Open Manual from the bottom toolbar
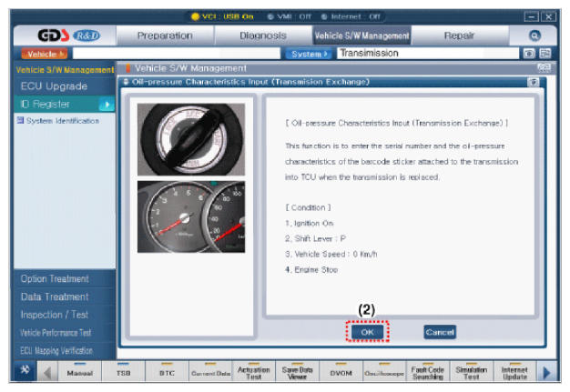The height and width of the screenshot is (392, 570). pos(79,372)
